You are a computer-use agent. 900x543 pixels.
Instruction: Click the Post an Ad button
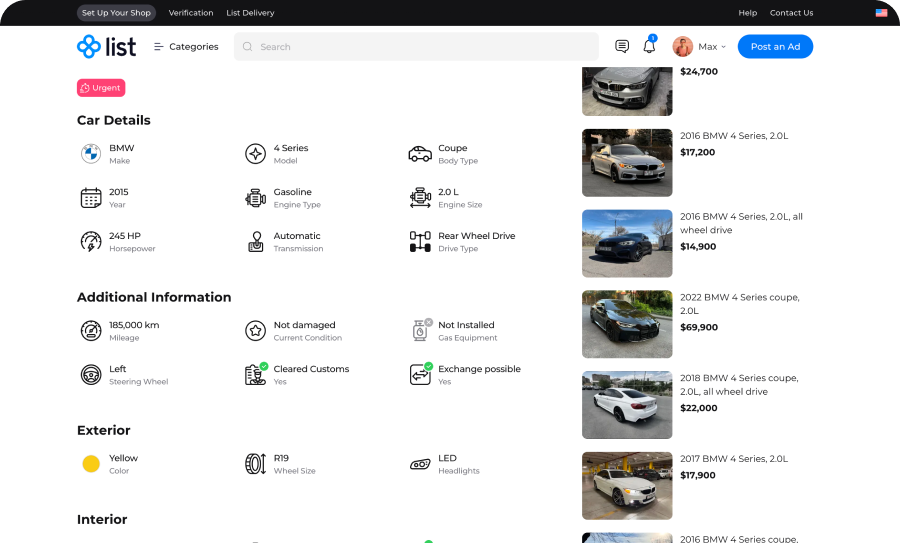pos(775,46)
